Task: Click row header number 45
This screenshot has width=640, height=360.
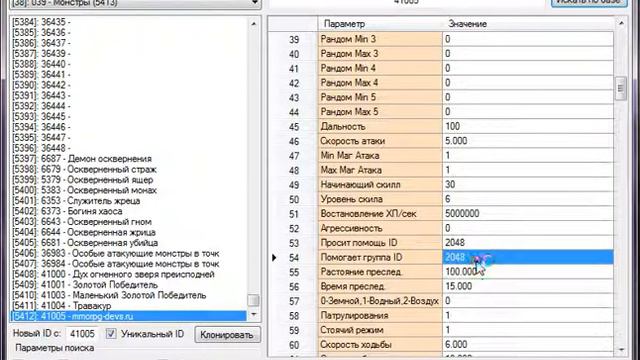Action: pyautogui.click(x=294, y=127)
